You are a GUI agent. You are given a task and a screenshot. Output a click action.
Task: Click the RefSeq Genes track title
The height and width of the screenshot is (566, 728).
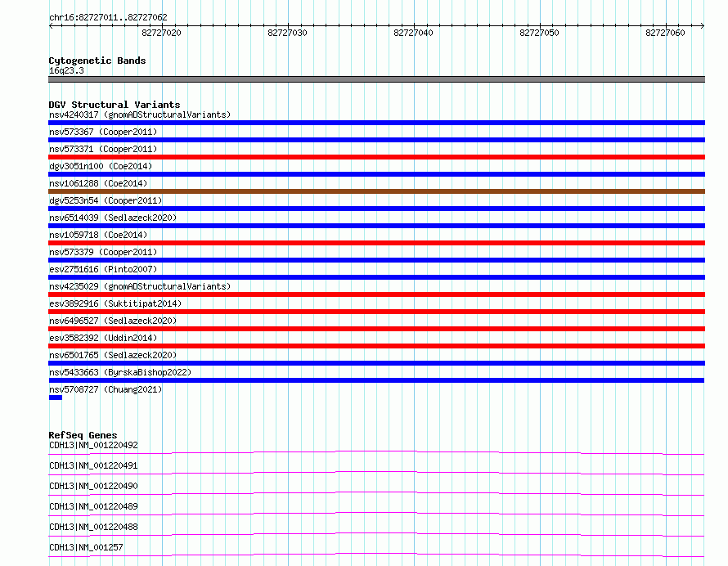click(x=83, y=435)
